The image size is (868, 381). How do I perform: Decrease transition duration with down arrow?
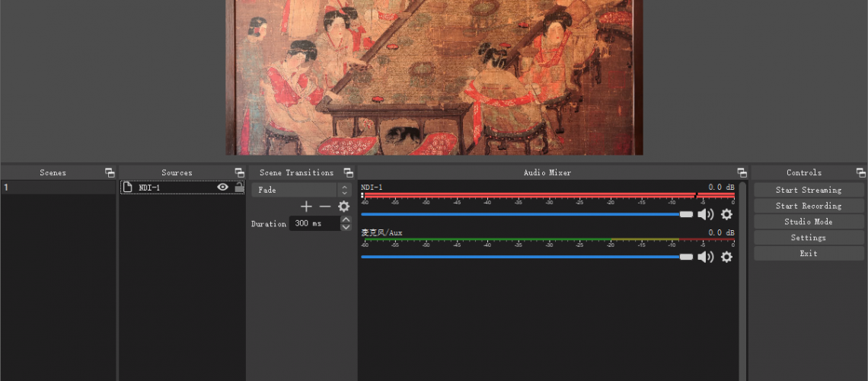coord(346,227)
